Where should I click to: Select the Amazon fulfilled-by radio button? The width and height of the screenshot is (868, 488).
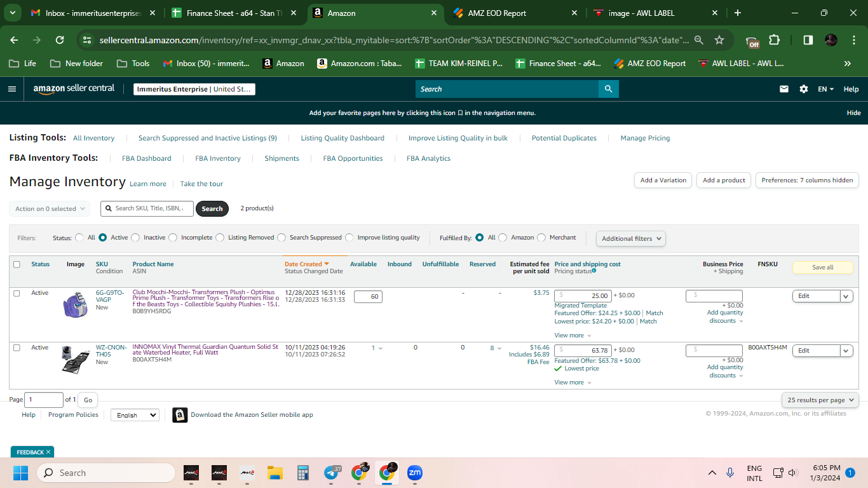coord(503,238)
